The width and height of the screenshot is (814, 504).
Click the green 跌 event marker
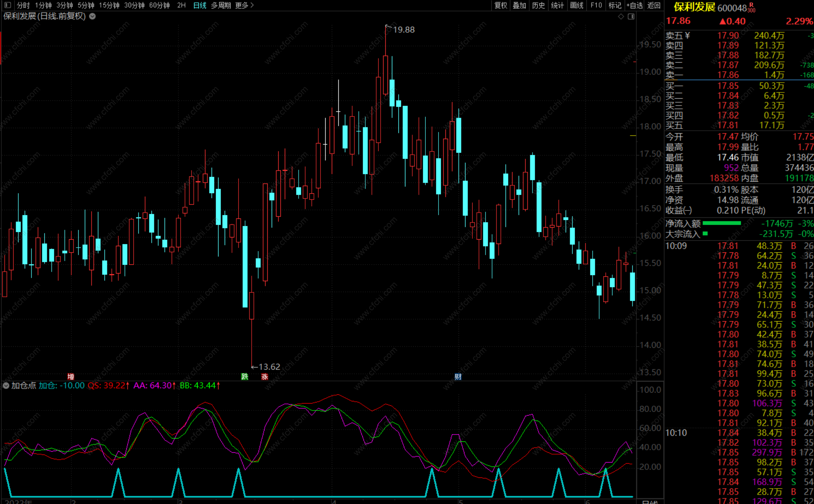245,377
